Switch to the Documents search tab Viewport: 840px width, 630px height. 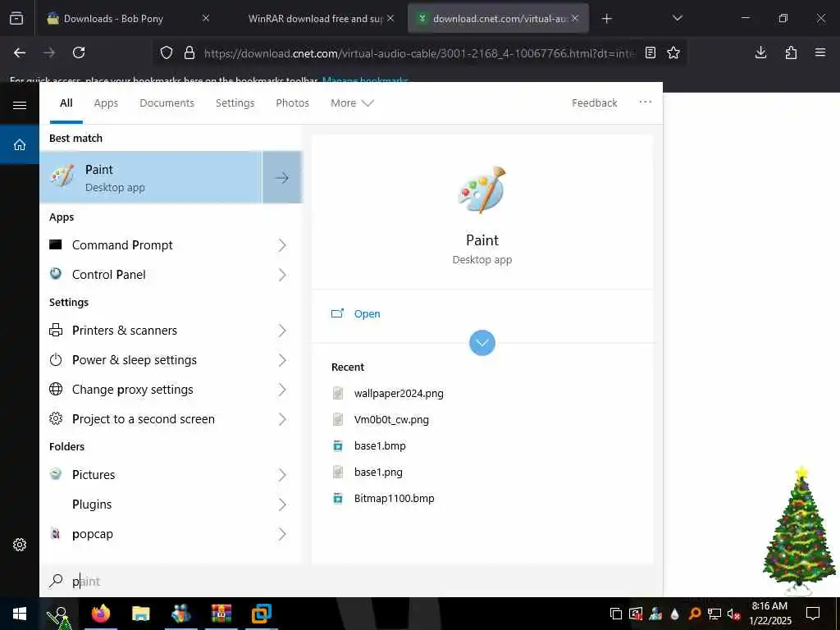point(167,103)
